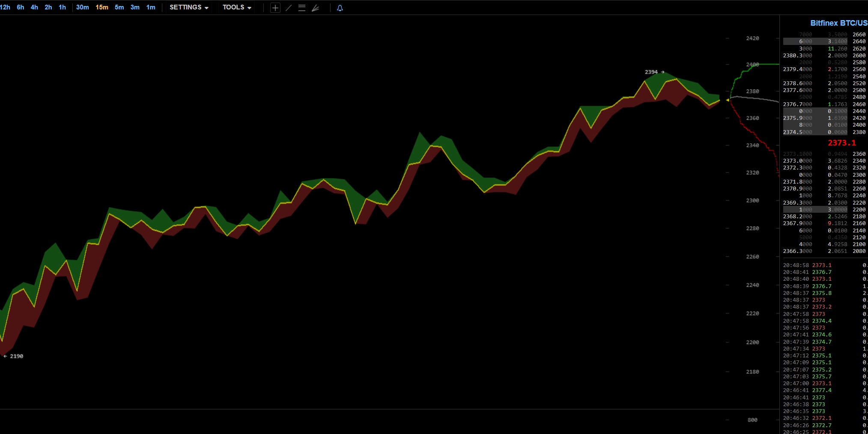This screenshot has width=868, height=434.
Task: Pick the 20:46:26 trade at 2372.7
Action: [x=825, y=425]
